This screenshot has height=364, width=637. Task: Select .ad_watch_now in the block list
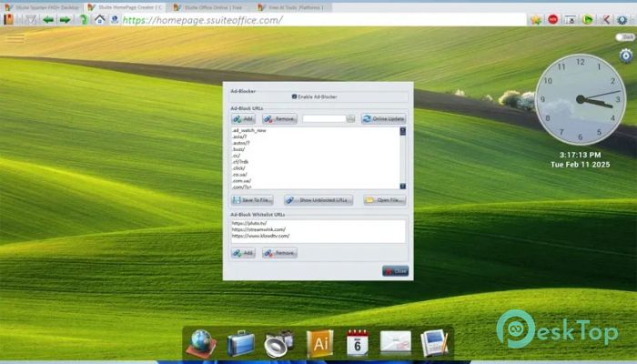click(x=249, y=130)
